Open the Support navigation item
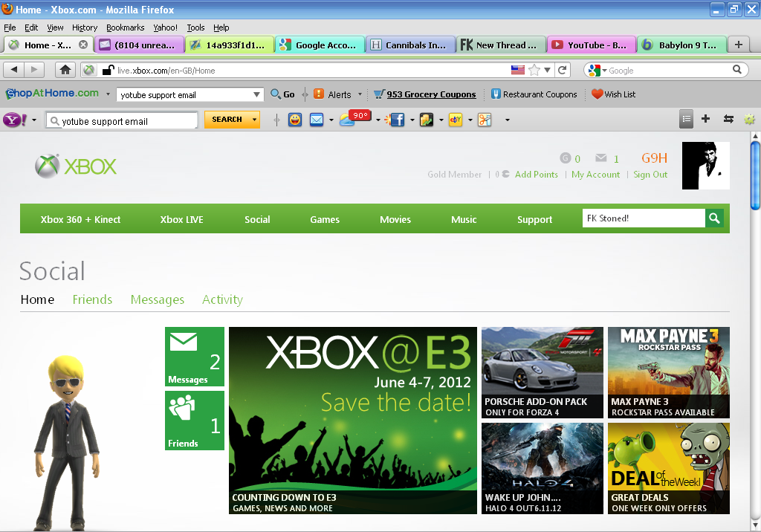 click(534, 219)
